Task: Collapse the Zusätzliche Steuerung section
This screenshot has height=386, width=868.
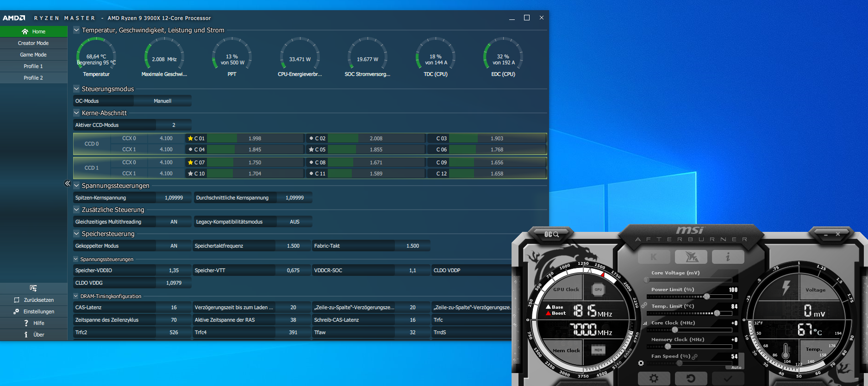Action: pos(76,210)
